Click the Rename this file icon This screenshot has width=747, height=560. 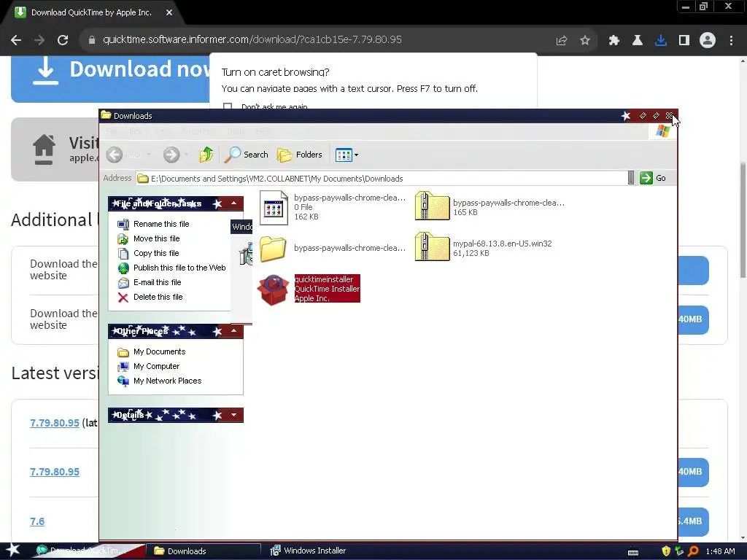click(123, 225)
